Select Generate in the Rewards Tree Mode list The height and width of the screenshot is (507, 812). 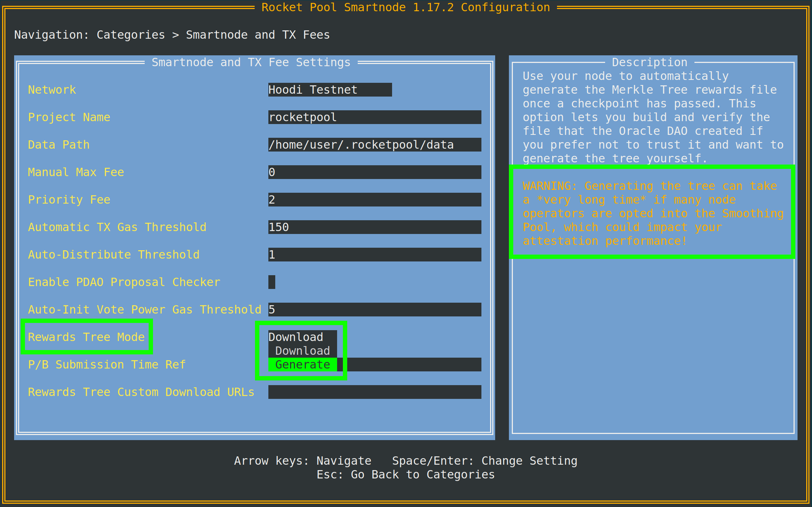coord(302,365)
